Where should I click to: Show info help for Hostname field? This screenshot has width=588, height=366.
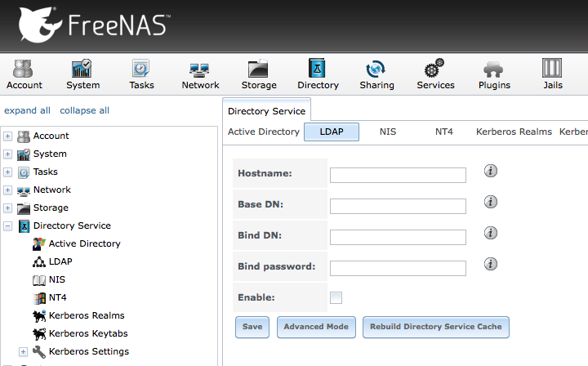[491, 171]
